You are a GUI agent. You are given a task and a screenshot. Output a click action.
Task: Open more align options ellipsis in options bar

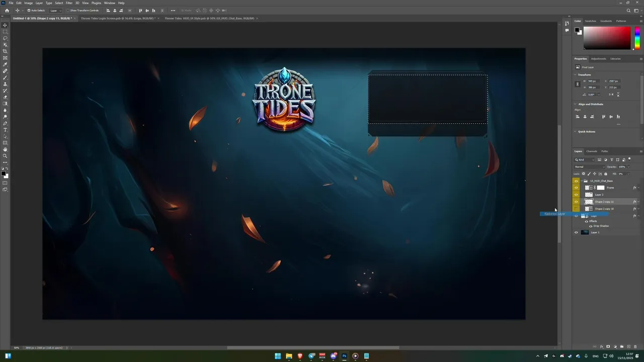pos(173,10)
